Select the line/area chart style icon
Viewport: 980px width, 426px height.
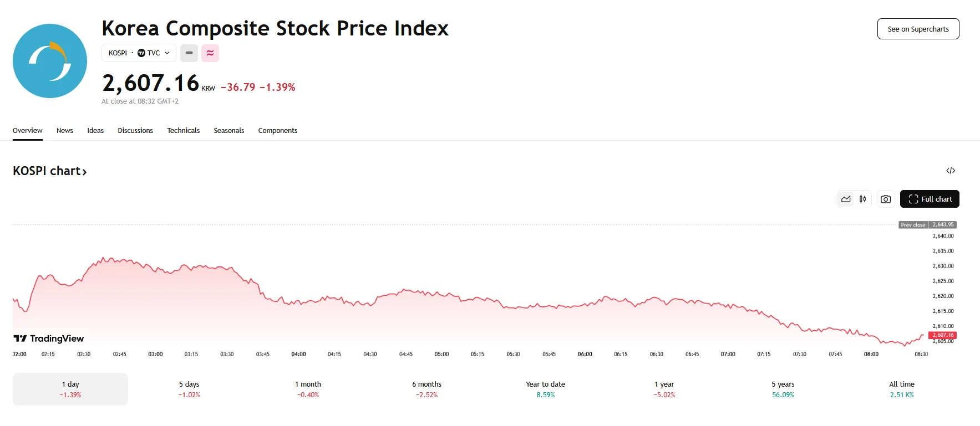tap(845, 199)
